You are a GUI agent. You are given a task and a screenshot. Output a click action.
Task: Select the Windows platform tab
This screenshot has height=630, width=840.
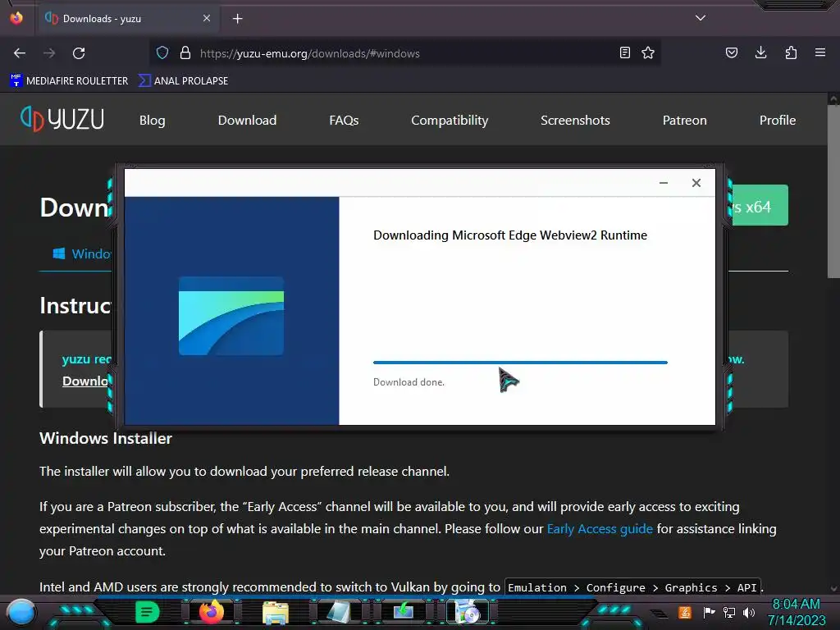tap(81, 253)
